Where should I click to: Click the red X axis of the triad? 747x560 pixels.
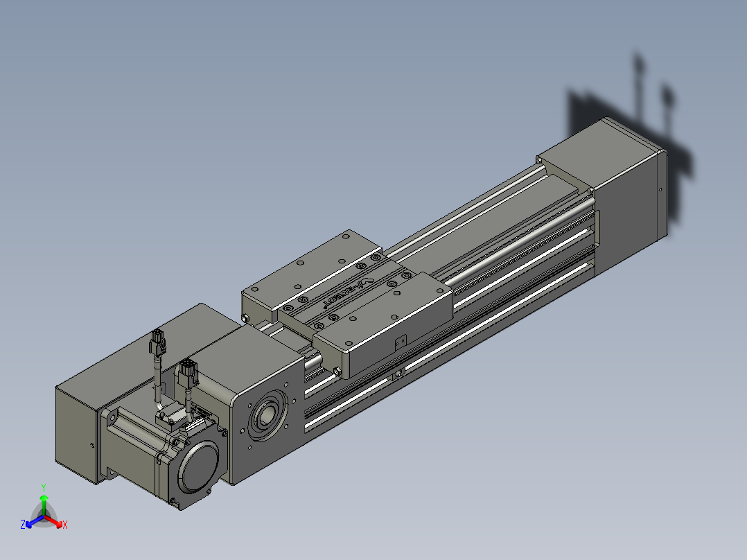(55, 522)
